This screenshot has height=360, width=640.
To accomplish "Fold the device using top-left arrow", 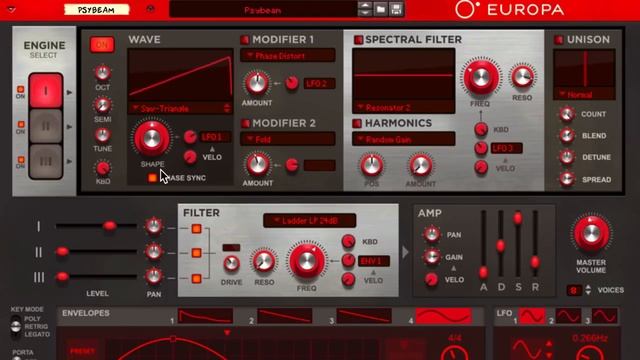I will coord(11,9).
